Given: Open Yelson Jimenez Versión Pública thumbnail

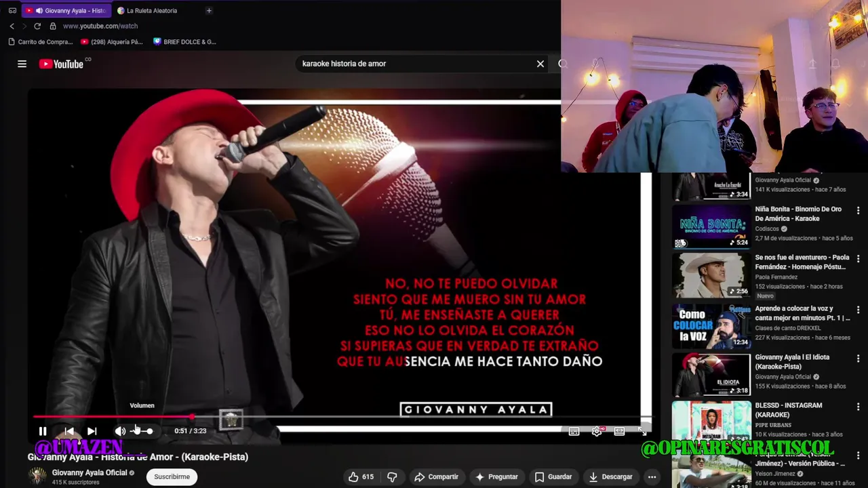Looking at the screenshot, I should tap(711, 469).
